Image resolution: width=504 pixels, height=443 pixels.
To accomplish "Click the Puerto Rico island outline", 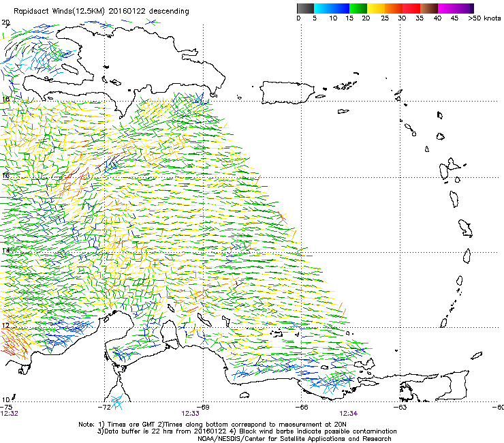I will (287, 93).
